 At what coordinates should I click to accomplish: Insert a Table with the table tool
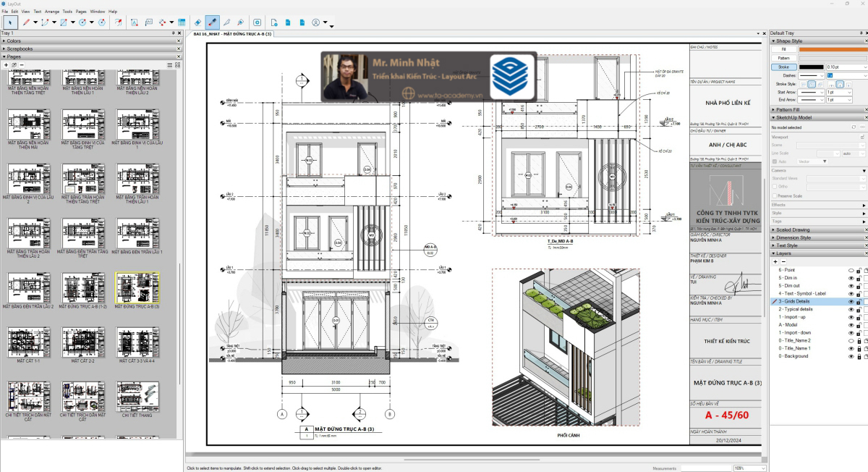[x=182, y=22]
